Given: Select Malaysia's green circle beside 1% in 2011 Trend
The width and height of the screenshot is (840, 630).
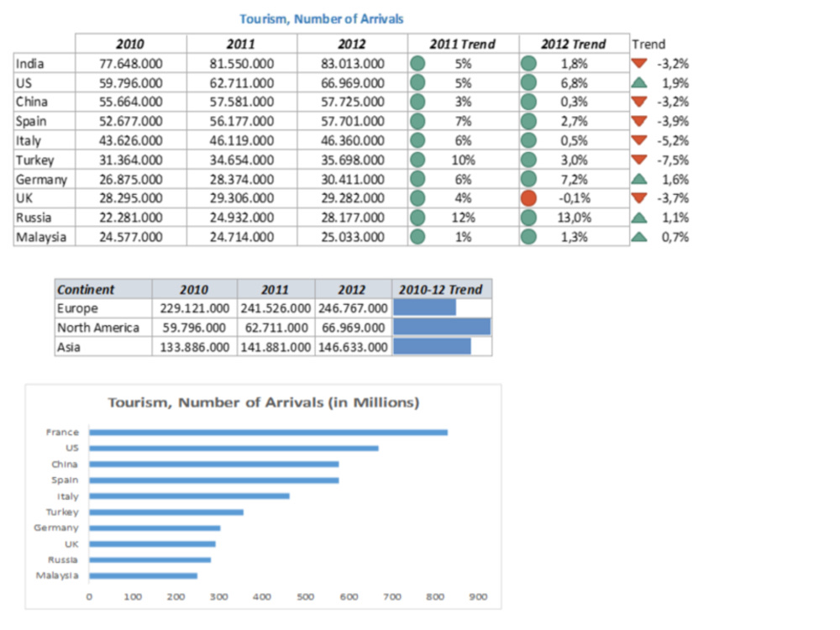Looking at the screenshot, I should 417,237.
